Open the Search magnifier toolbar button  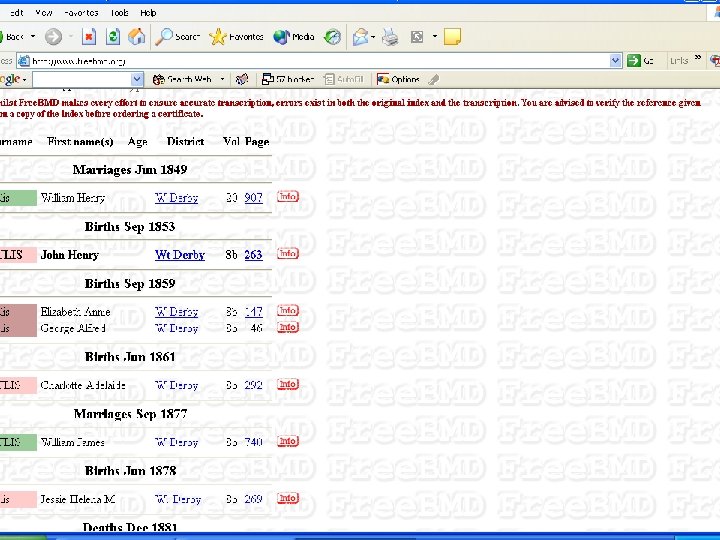(178, 36)
